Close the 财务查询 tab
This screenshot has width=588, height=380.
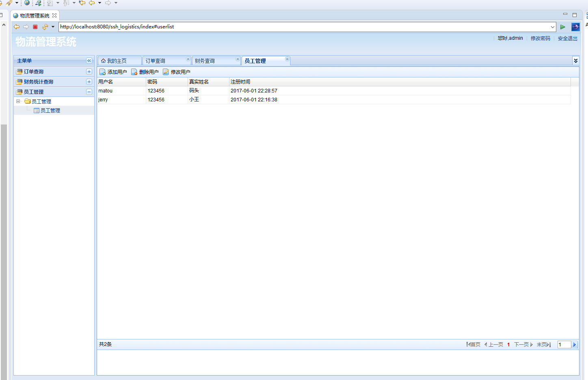point(238,59)
